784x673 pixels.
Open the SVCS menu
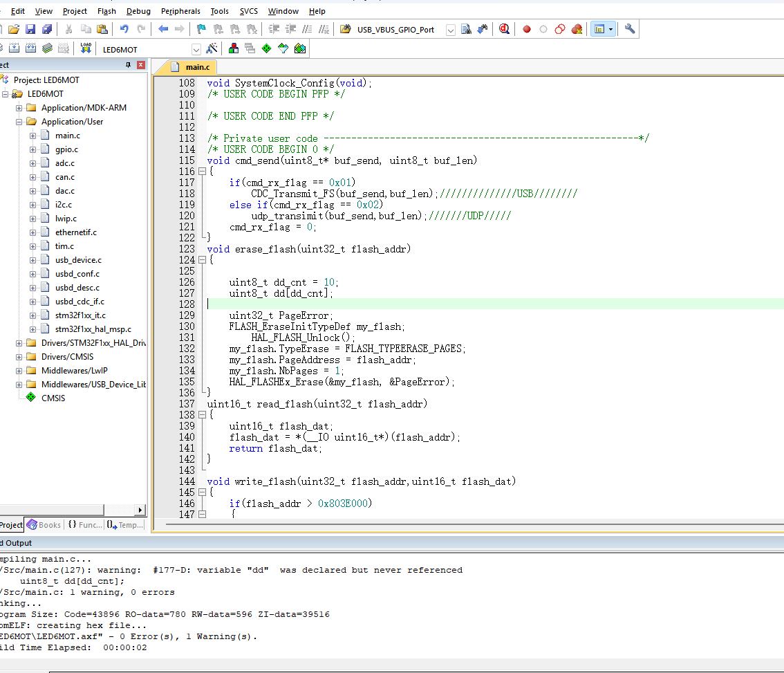[248, 11]
